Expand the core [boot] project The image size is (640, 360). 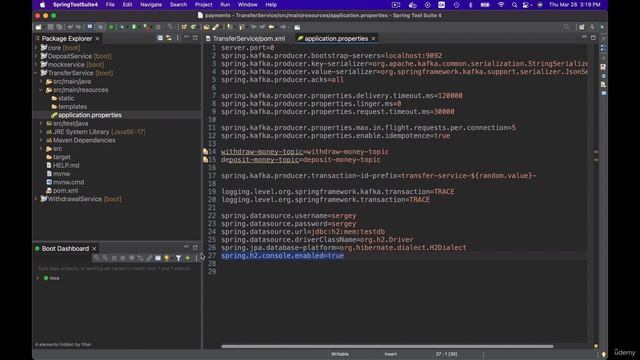click(36, 48)
